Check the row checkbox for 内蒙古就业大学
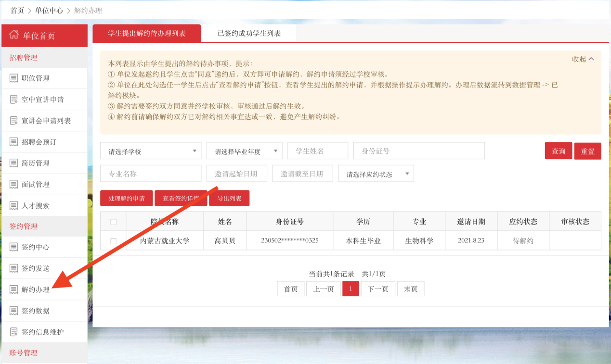 [x=113, y=241]
